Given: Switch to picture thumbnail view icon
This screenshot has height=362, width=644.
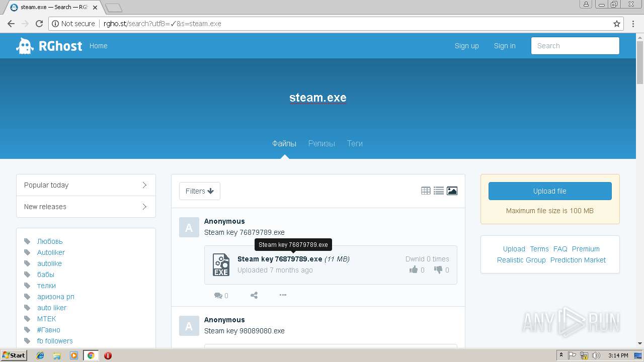Looking at the screenshot, I should [452, 191].
